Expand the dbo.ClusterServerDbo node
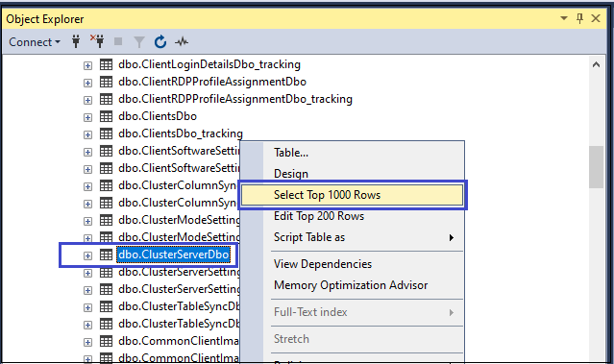614x364 pixels. 87,255
